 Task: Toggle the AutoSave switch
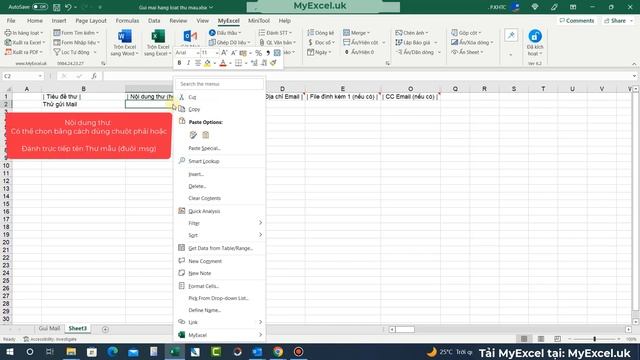point(40,7)
